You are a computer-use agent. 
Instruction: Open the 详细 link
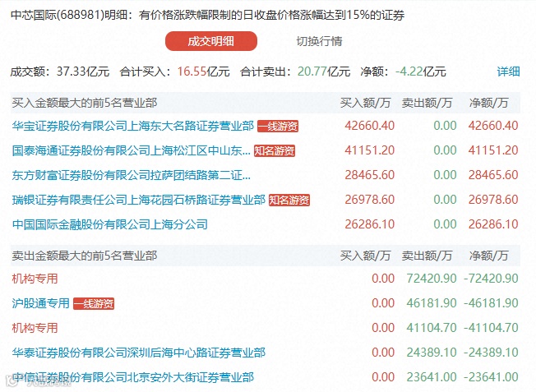click(x=508, y=71)
